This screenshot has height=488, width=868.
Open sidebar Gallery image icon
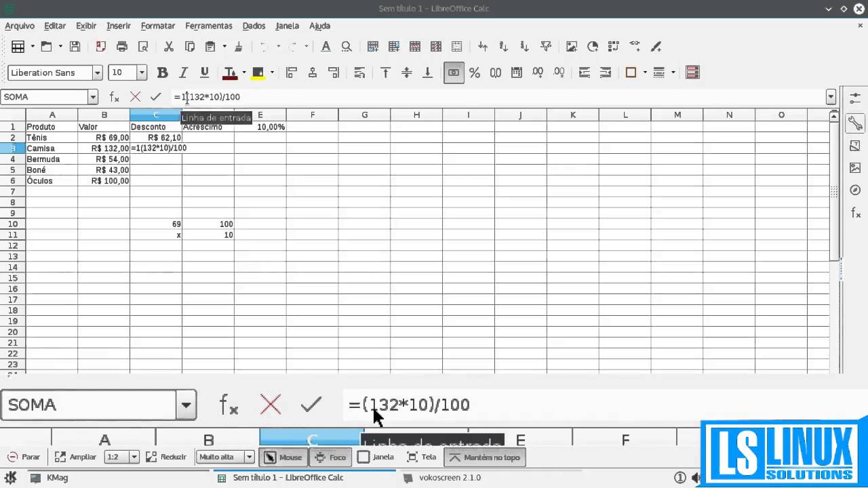point(855,167)
